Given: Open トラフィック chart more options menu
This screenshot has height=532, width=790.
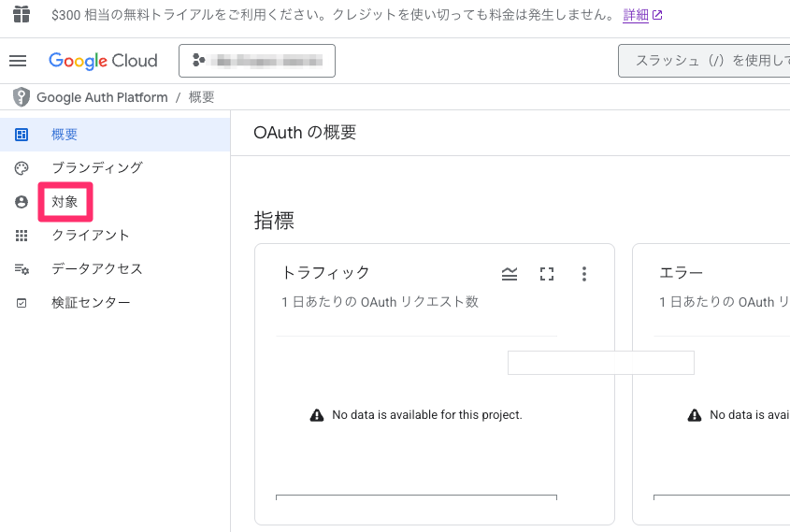Looking at the screenshot, I should click(584, 274).
